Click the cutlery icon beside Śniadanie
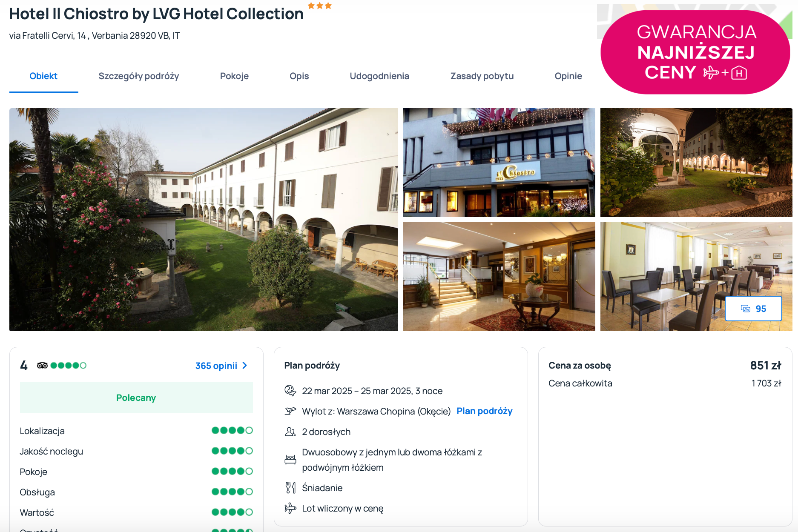Viewport: 798px width, 532px height. point(290,488)
